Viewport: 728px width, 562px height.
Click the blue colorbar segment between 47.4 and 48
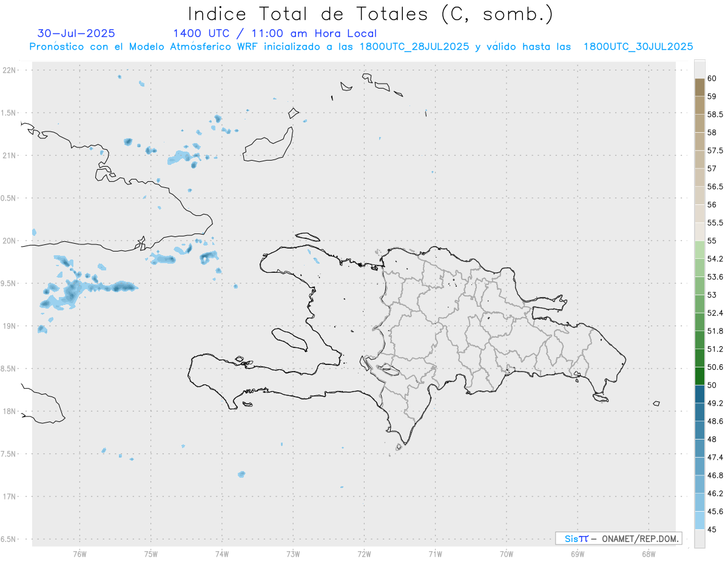(x=699, y=448)
